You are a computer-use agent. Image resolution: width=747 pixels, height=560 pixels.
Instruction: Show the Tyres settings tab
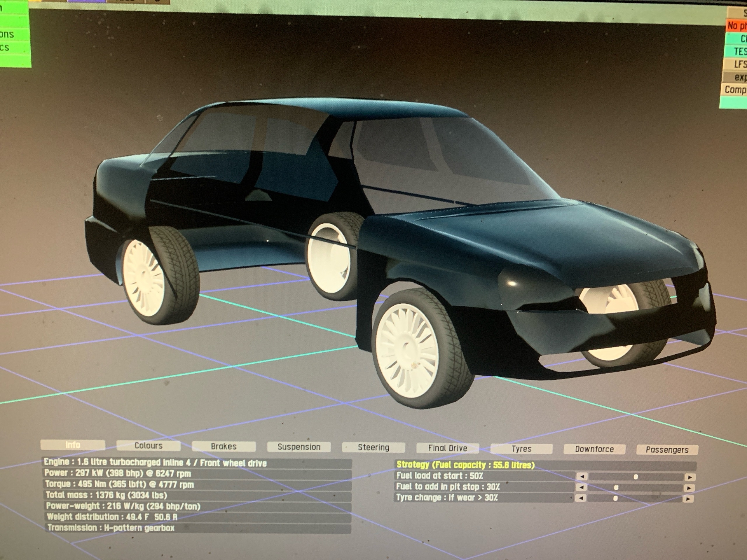click(x=521, y=449)
